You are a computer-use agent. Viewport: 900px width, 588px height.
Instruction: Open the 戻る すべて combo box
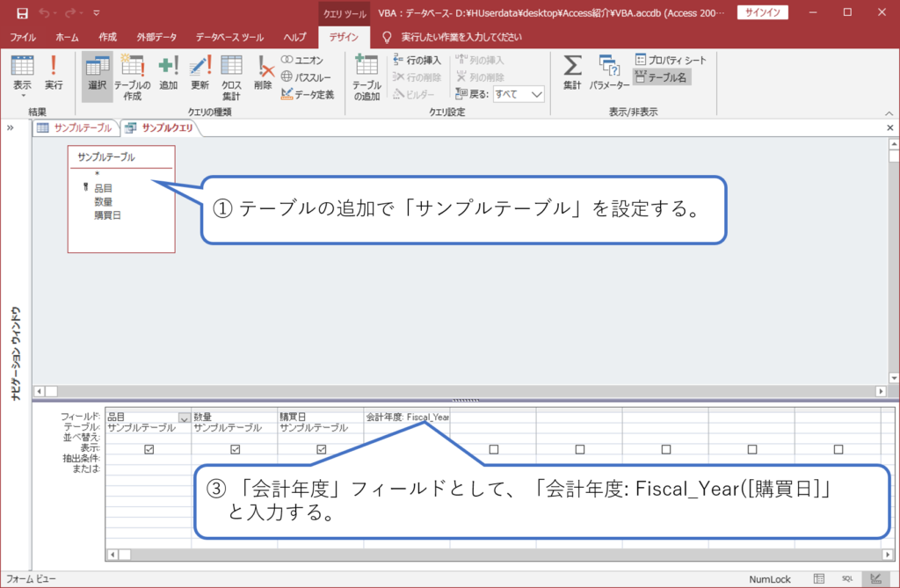(519, 94)
